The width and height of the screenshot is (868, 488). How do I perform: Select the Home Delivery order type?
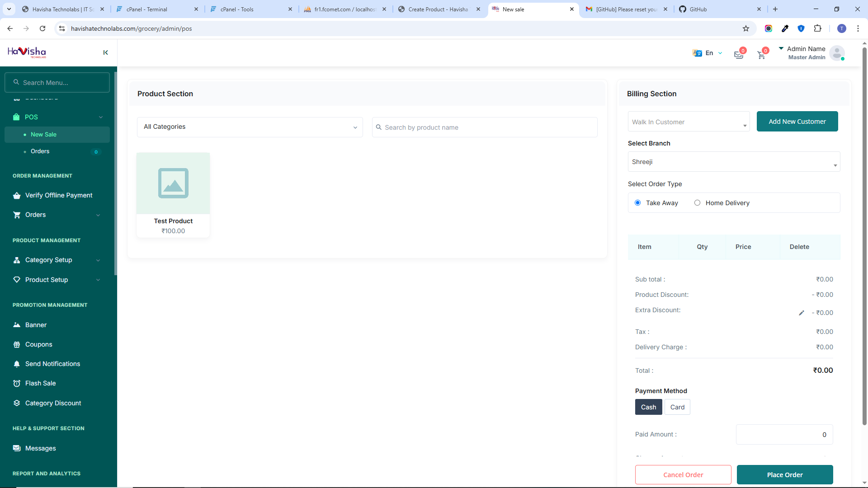698,203
